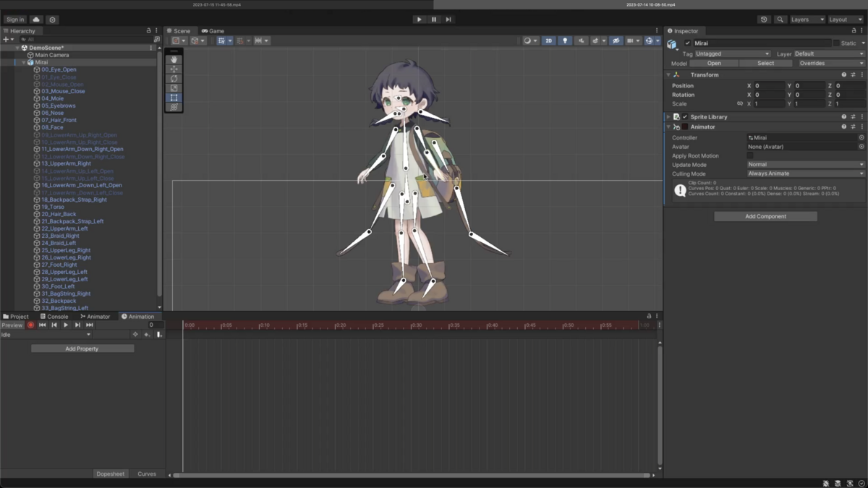This screenshot has width=868, height=488.
Task: Select the Scale tool in scene tools
Action: click(174, 88)
